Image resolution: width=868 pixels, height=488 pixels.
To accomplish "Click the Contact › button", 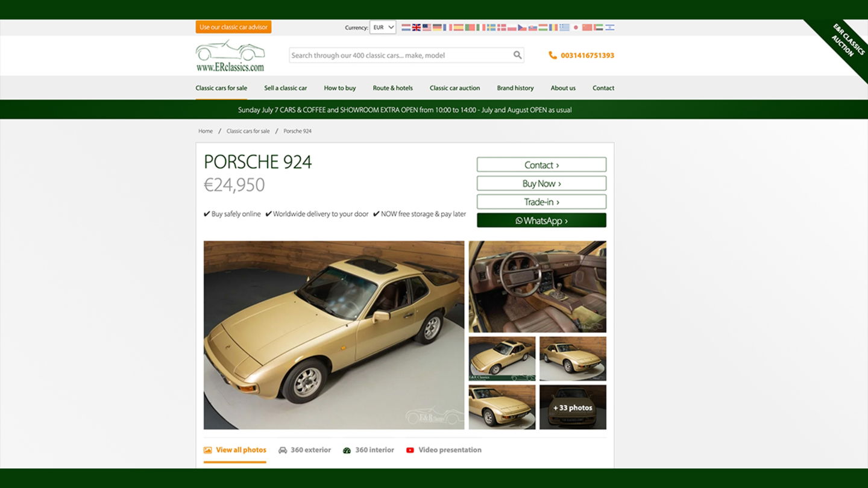I will 541,164.
